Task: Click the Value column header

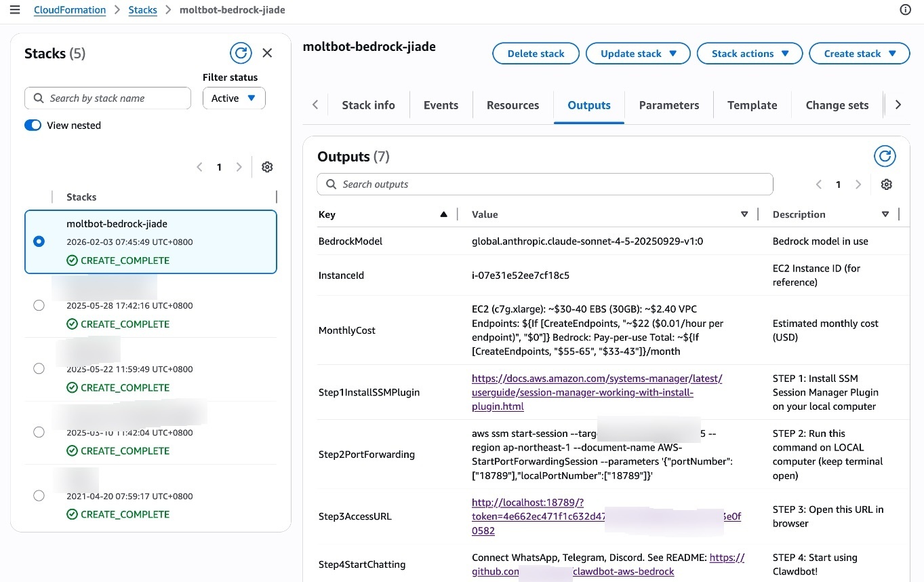Action: click(485, 214)
